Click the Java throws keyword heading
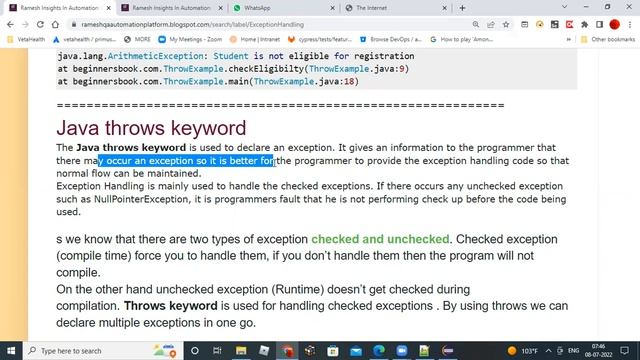The image size is (640, 360). pos(151,128)
